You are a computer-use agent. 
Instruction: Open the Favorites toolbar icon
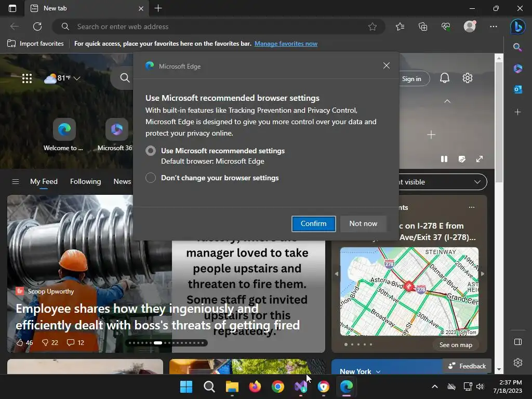pyautogui.click(x=400, y=26)
